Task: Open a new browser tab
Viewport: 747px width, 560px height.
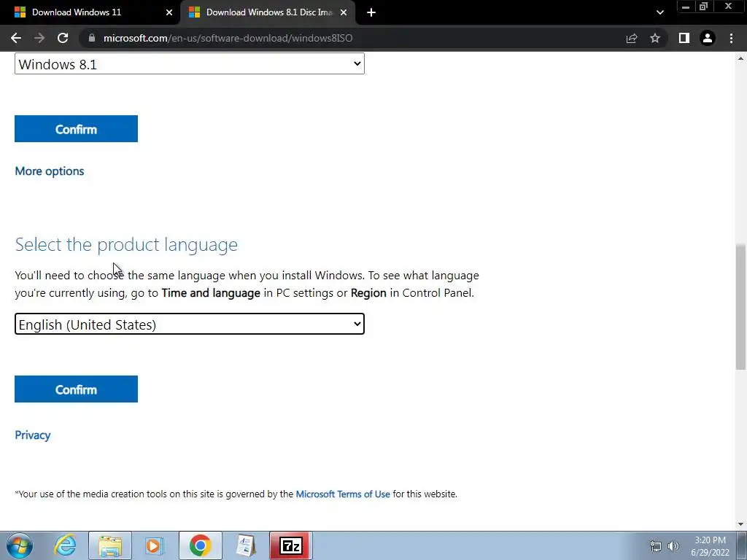Action: [371, 12]
